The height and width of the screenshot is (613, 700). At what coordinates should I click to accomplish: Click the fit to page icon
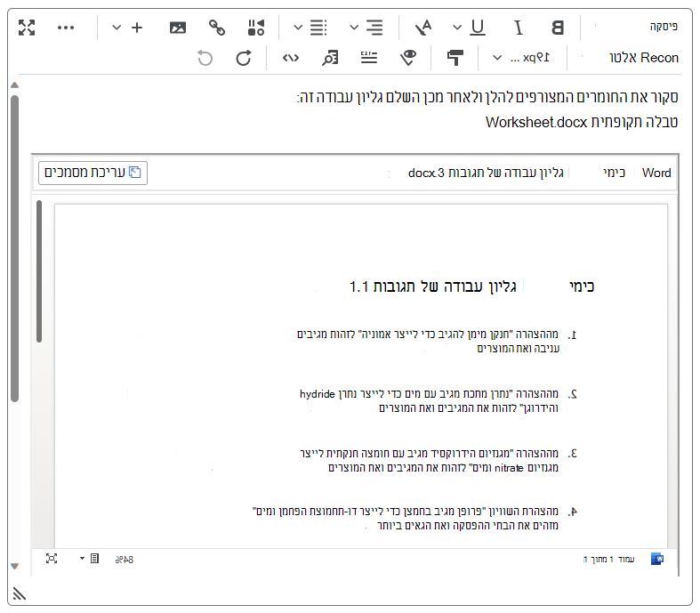pyautogui.click(x=52, y=559)
